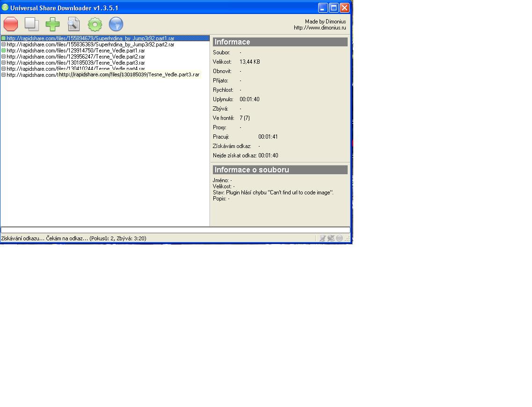Viewport: 532px width, 407px height.
Task: Select the 130185039 Tesne_Vedle.part3.rar list row
Action: pyautogui.click(x=105, y=63)
